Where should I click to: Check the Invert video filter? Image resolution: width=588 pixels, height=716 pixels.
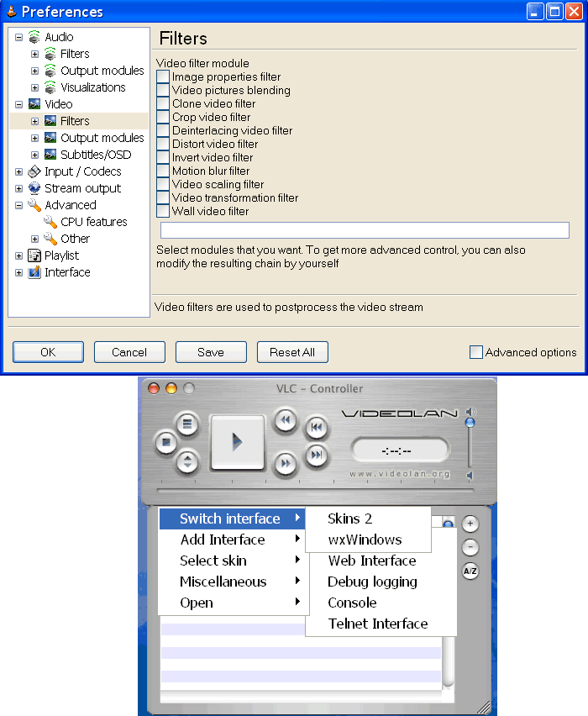163,157
